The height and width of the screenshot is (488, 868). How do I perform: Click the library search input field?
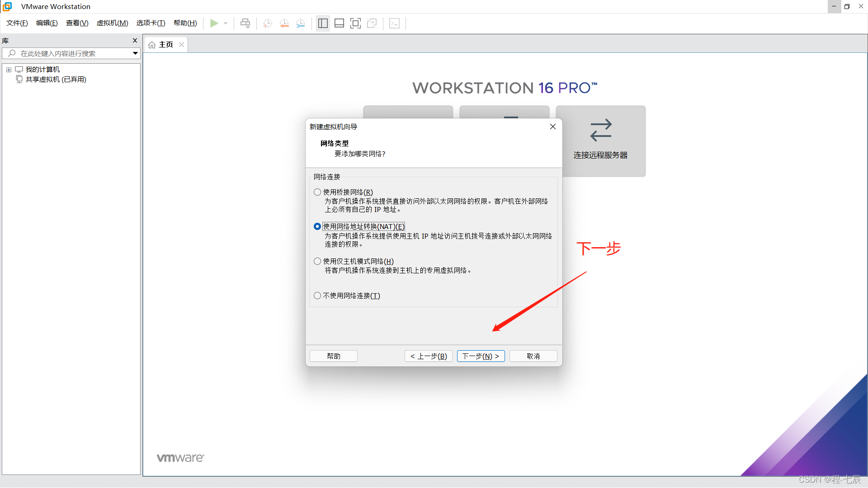71,53
